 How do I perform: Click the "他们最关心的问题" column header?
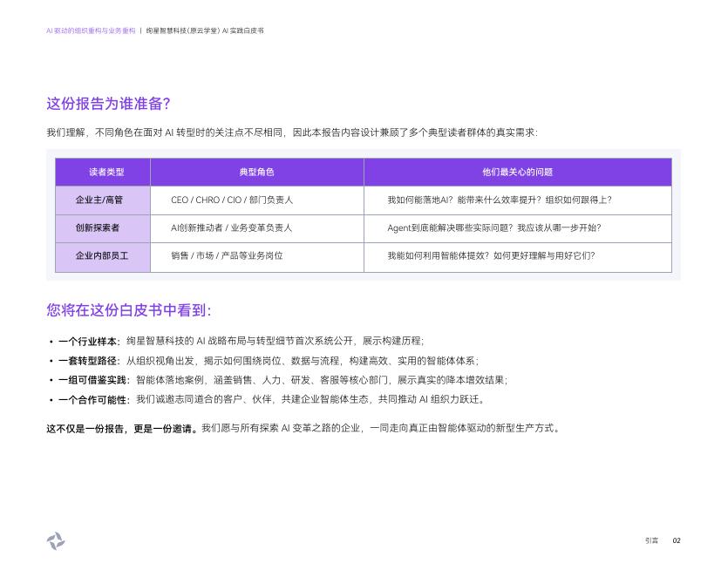[x=517, y=172]
